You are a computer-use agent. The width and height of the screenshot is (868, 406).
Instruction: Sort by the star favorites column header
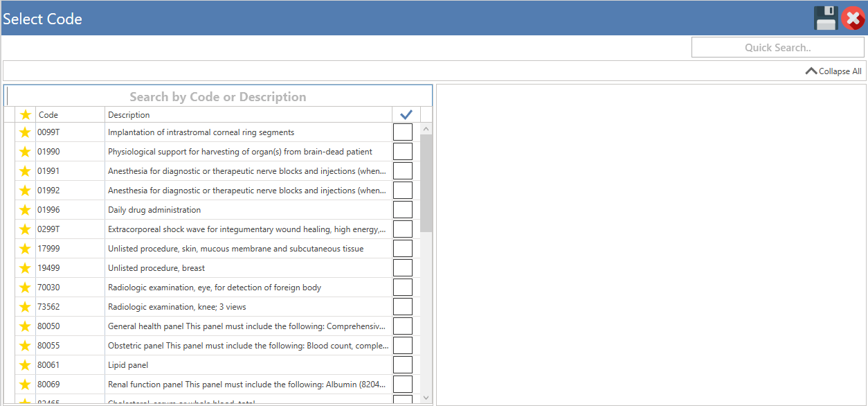click(26, 114)
